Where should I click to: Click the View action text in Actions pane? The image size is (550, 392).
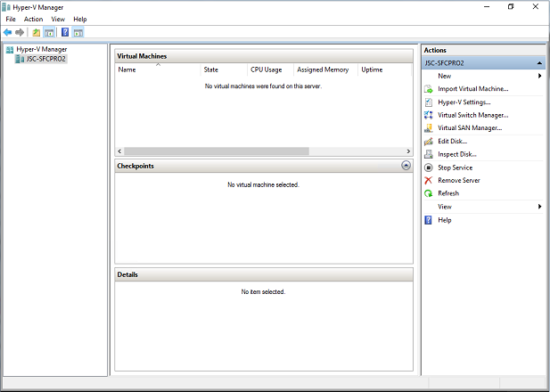(x=445, y=207)
